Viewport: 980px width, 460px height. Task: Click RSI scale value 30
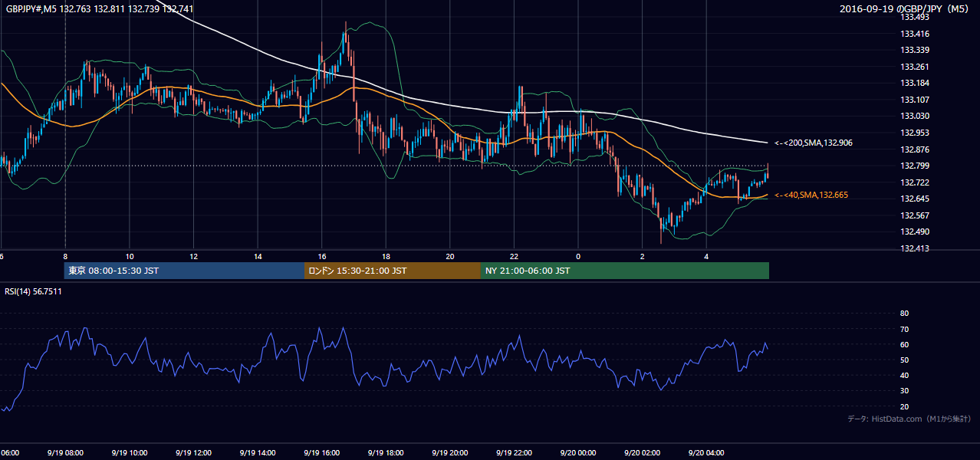point(904,391)
